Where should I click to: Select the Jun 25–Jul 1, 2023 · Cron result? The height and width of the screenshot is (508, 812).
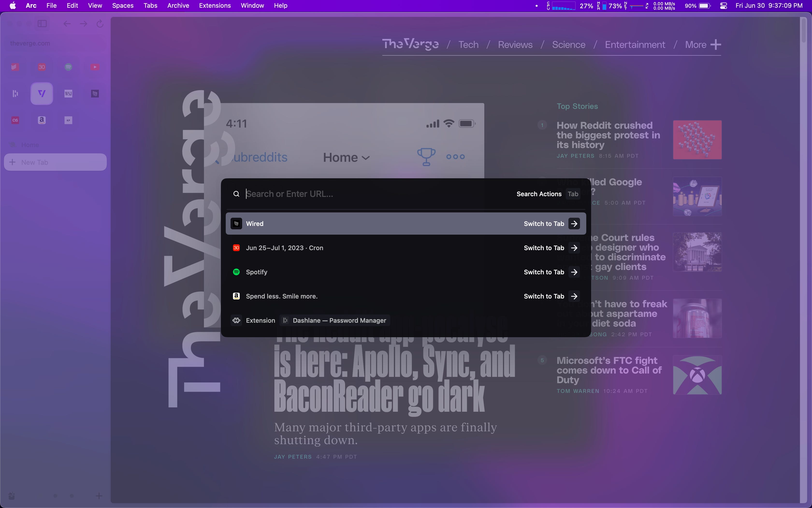[x=406, y=248]
